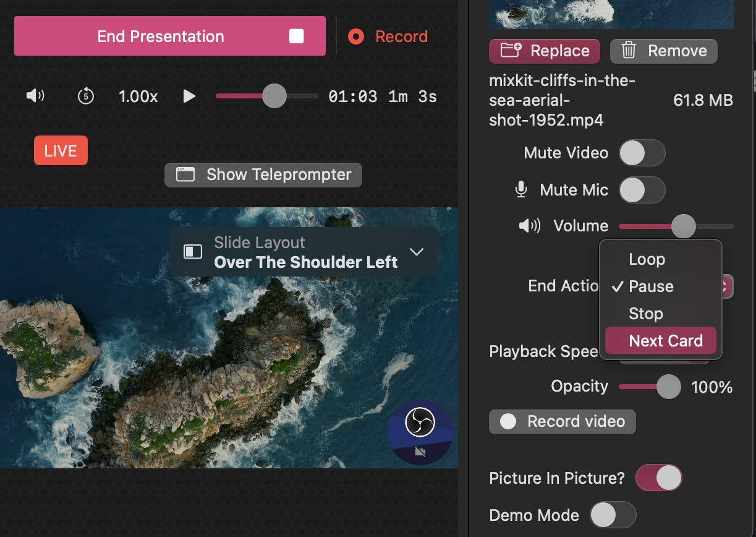756x537 pixels.
Task: Click the 01:03 elapsed time readout
Action: point(352,97)
